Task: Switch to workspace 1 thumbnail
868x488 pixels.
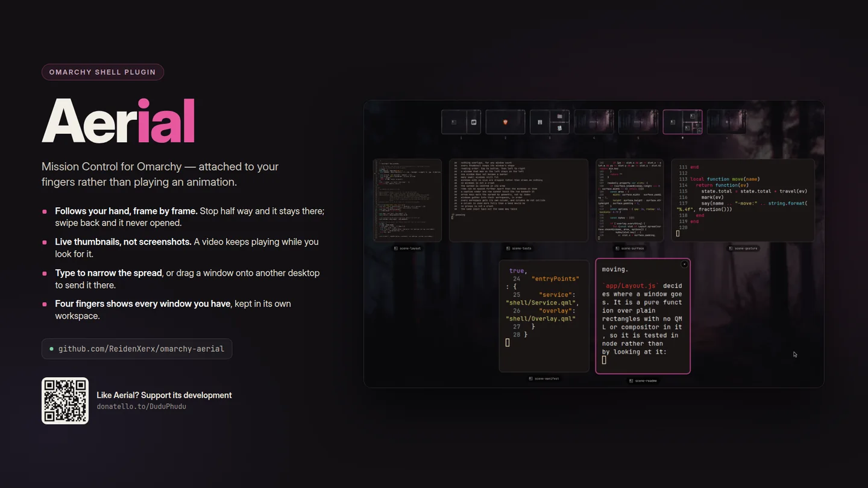Action: (461, 122)
